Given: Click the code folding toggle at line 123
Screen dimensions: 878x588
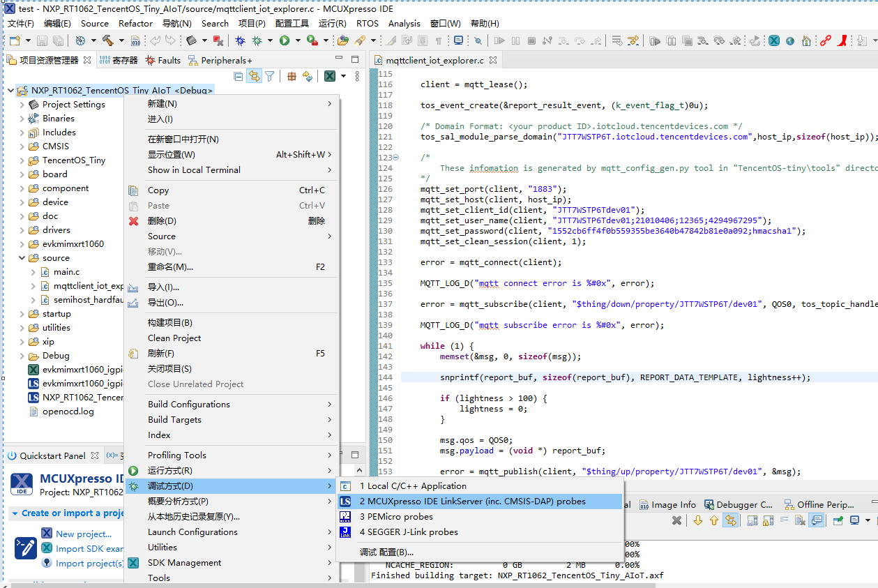Looking at the screenshot, I should pos(396,158).
